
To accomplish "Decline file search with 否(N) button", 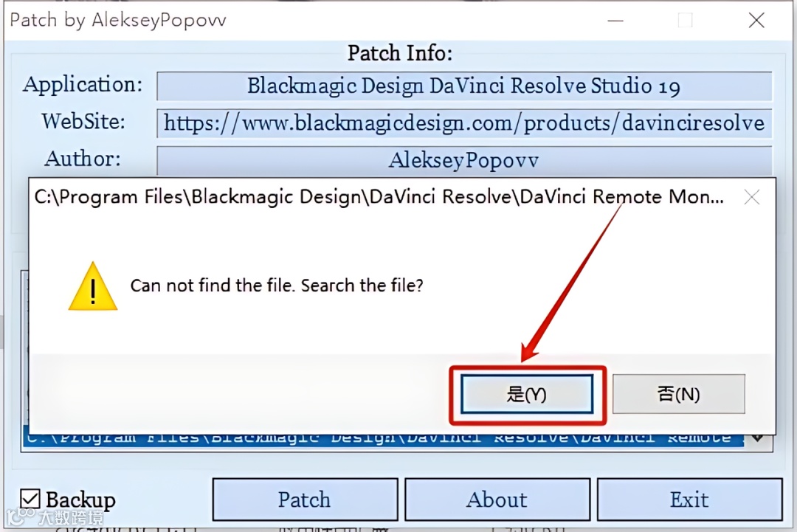I will (x=679, y=394).
